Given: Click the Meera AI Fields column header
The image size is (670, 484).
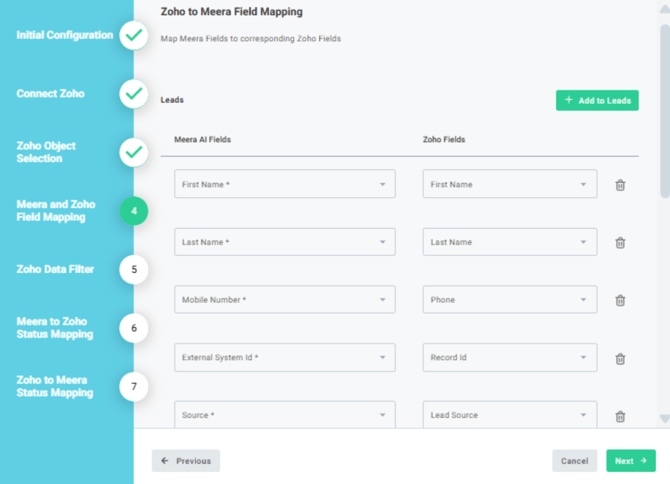Looking at the screenshot, I should tap(203, 139).
